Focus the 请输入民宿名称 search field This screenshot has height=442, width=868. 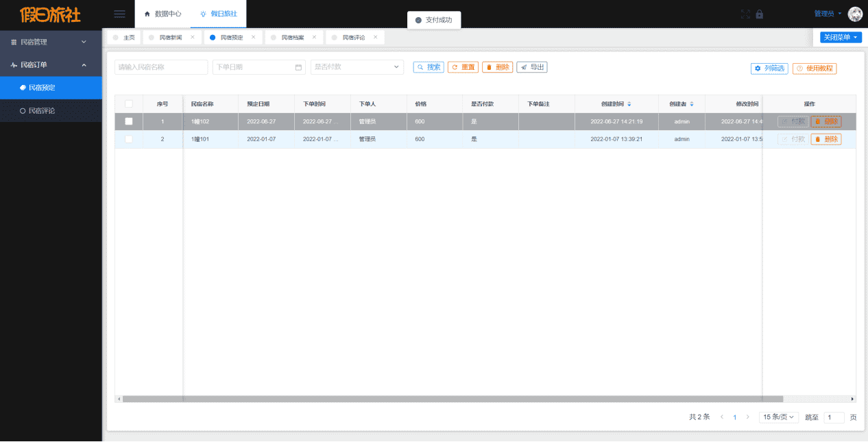pos(161,67)
